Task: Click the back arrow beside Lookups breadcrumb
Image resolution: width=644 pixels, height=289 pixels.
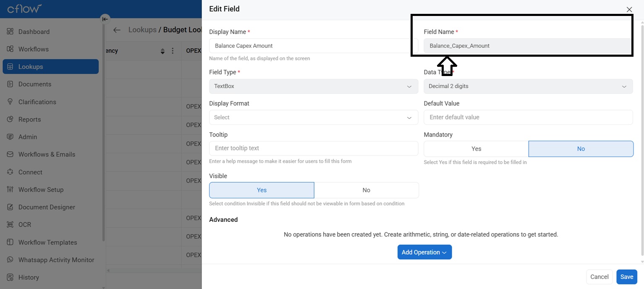Action: (x=117, y=30)
